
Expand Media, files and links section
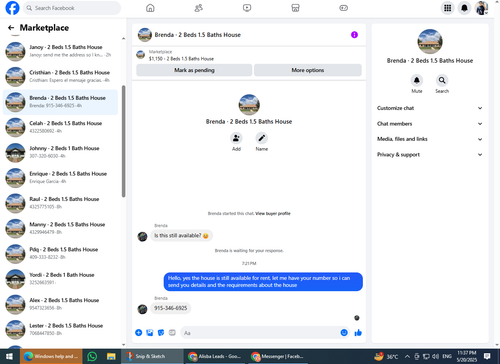(x=430, y=139)
